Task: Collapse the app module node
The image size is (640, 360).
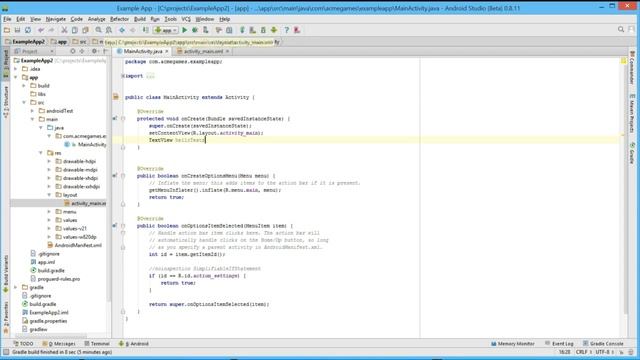Action: [x=16, y=77]
